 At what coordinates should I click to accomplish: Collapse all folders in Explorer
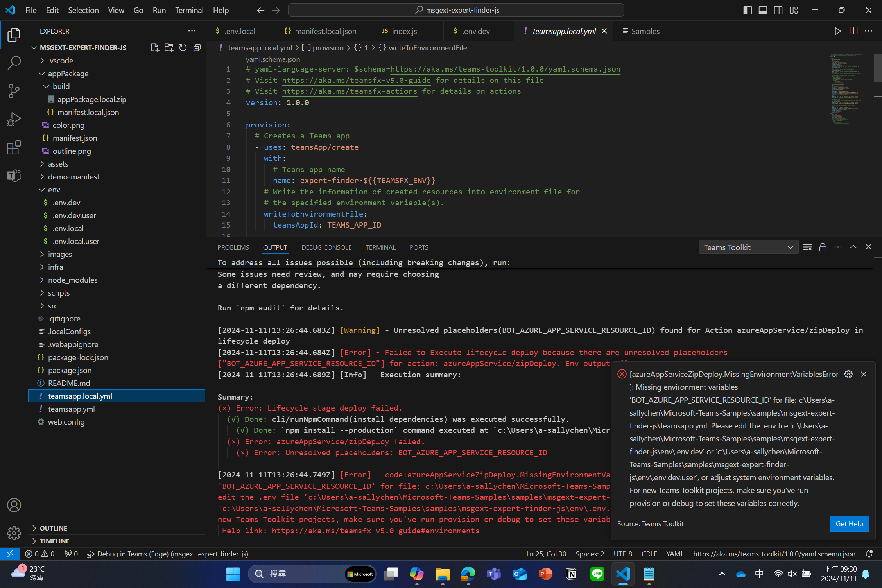point(197,48)
